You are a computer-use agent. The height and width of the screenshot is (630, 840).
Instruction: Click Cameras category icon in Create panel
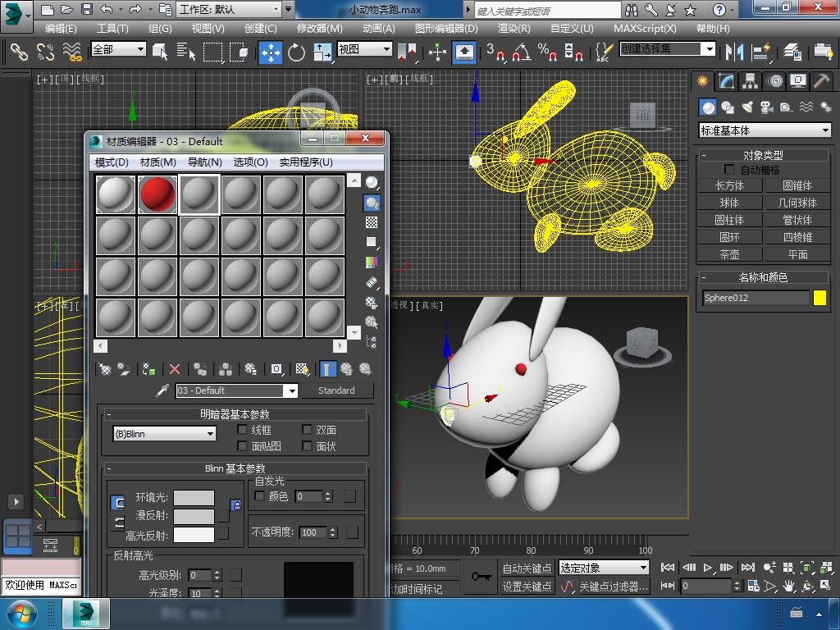767,107
